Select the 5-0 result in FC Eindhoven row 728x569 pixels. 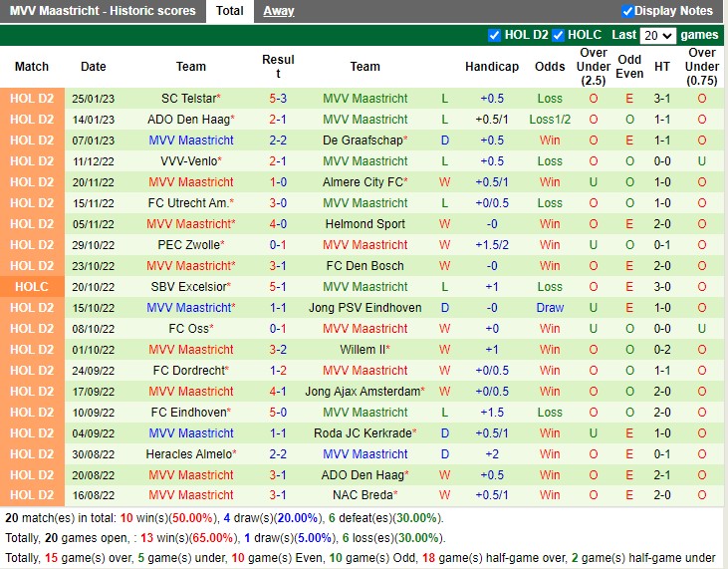click(x=278, y=412)
